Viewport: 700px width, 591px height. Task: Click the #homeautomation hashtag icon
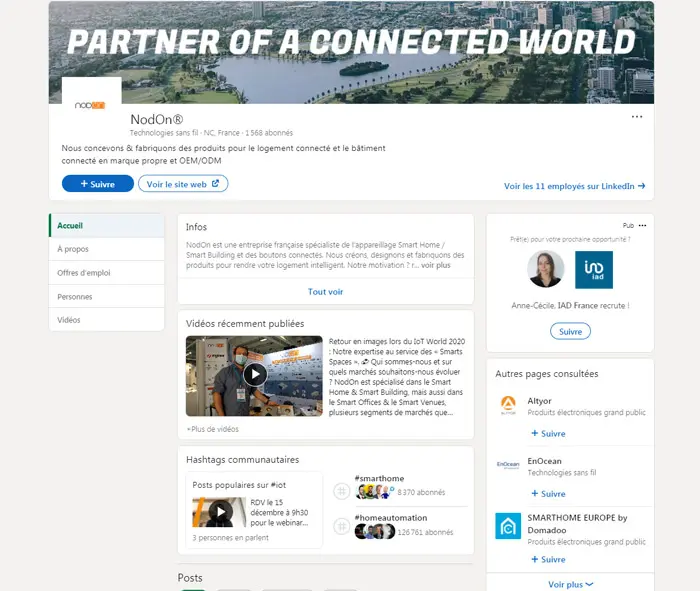[342, 526]
